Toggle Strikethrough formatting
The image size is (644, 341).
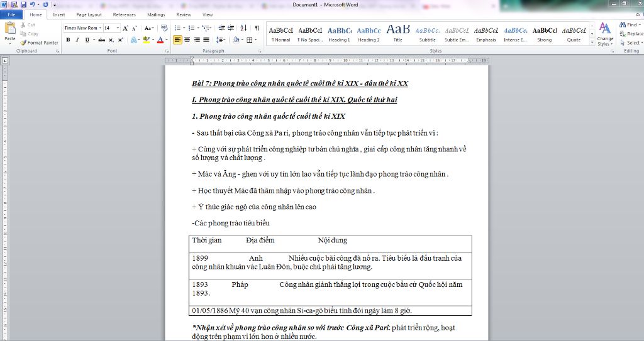point(101,40)
